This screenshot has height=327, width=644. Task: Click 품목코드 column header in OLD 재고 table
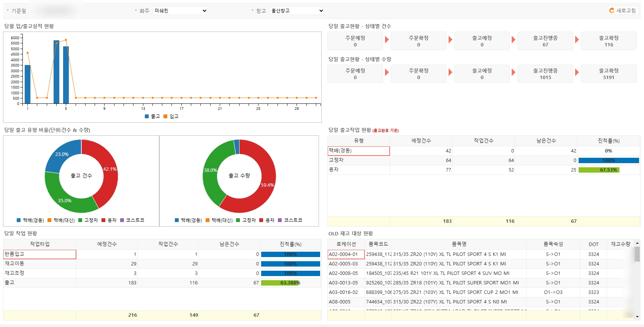[x=378, y=244]
